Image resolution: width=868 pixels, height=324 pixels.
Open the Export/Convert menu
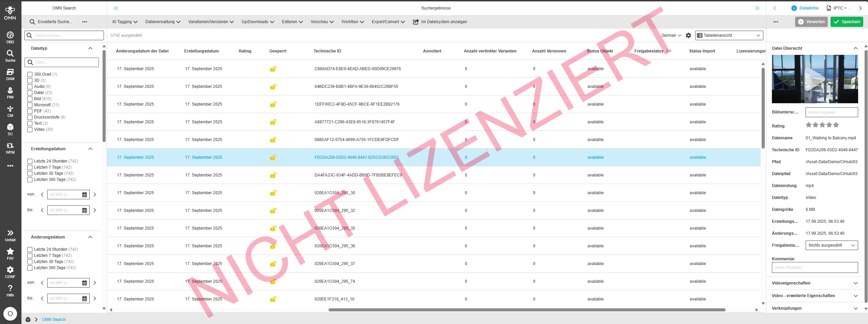pos(388,22)
